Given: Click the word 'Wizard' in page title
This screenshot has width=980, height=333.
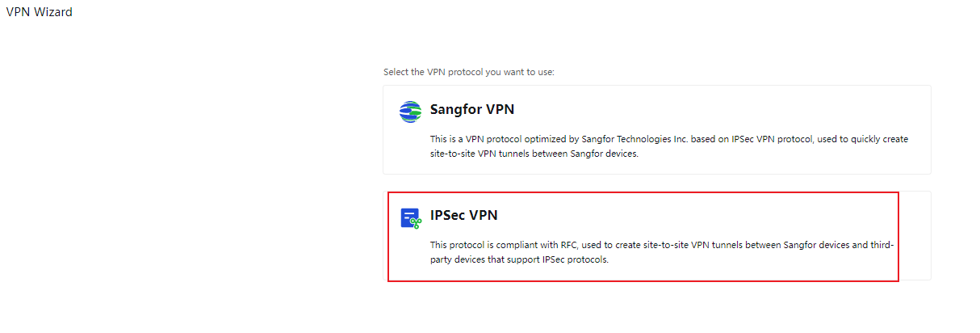Looking at the screenshot, I should click(x=53, y=12).
